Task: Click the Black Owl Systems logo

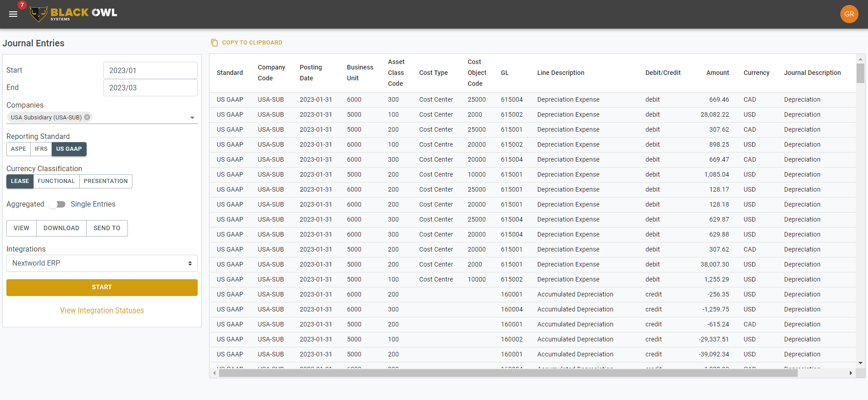Action: [x=73, y=14]
